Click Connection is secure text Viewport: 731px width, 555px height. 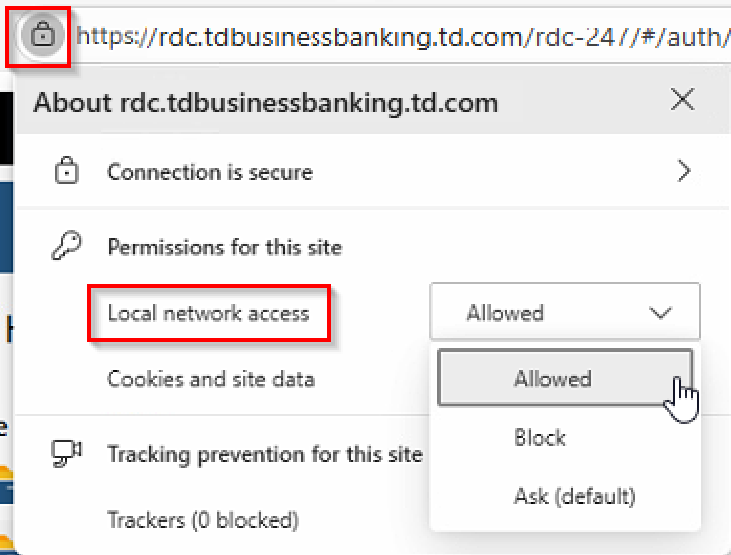[x=210, y=172]
